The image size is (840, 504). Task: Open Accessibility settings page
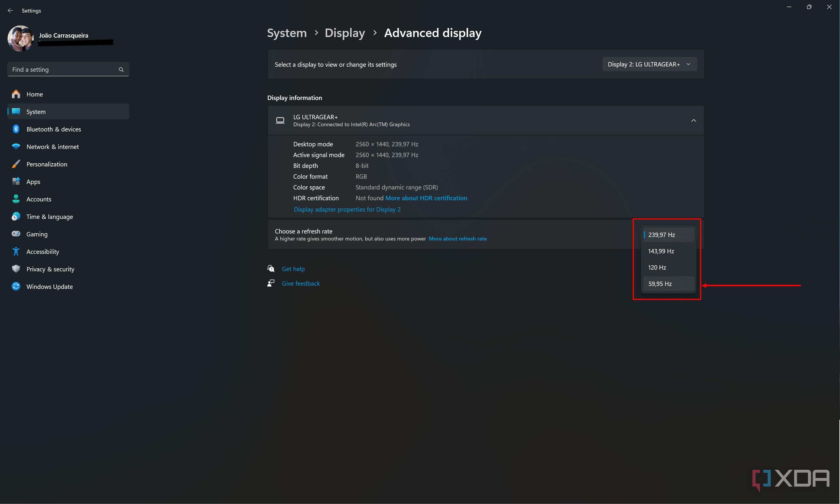[x=68, y=252]
